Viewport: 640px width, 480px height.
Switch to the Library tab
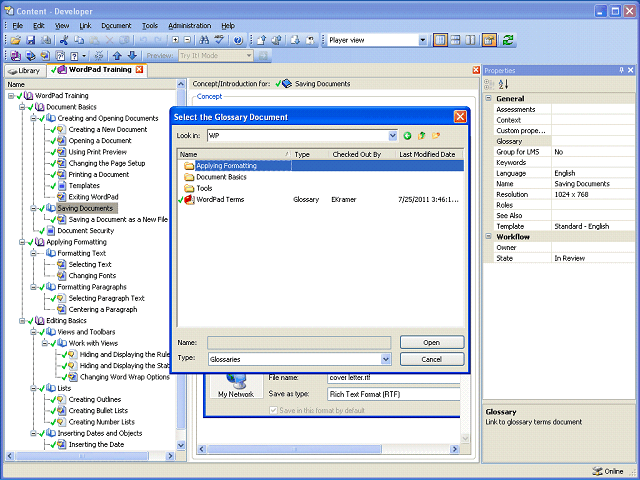[25, 71]
